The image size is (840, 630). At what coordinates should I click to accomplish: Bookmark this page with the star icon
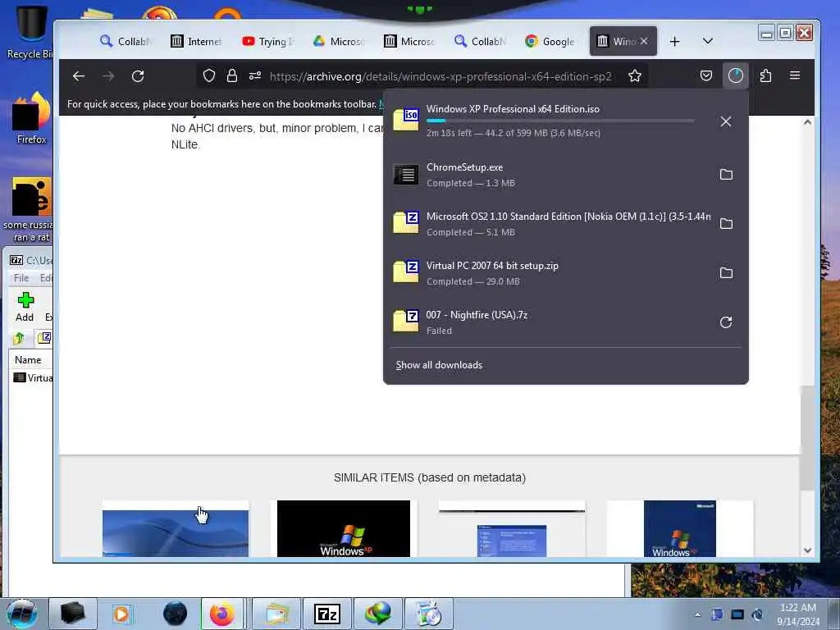(x=635, y=76)
